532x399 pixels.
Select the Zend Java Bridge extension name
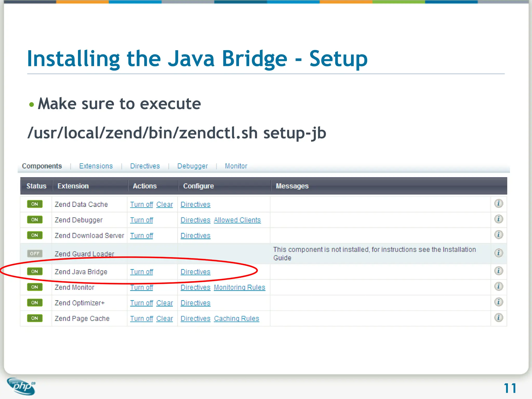coord(81,272)
